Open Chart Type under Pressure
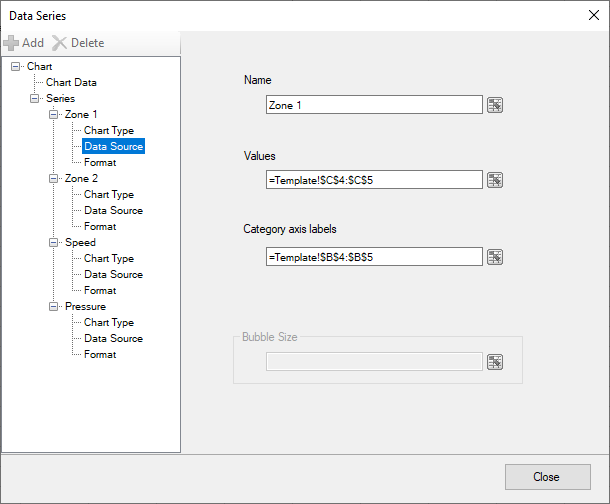Viewport: 610px width, 504px height. tap(109, 322)
